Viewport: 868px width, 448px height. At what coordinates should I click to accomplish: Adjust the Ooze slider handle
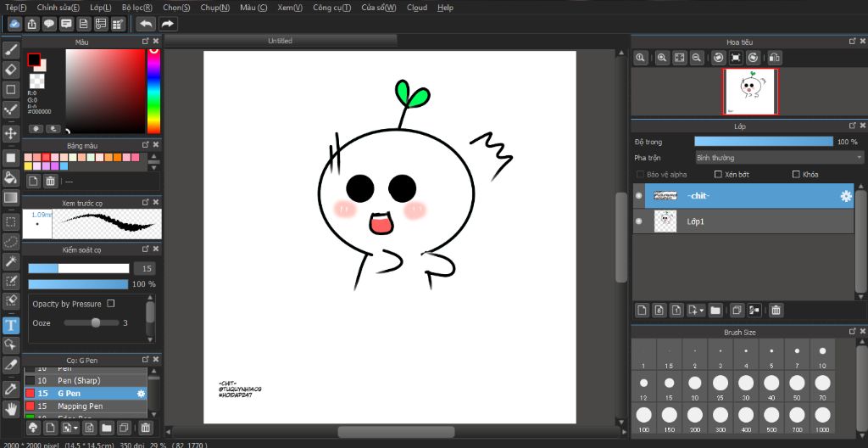(x=96, y=322)
